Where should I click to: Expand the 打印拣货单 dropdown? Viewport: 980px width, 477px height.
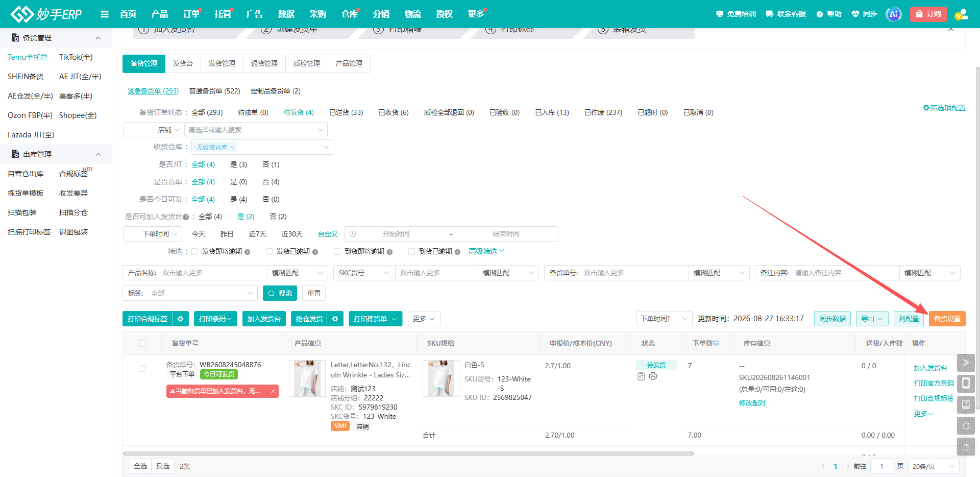pos(376,319)
